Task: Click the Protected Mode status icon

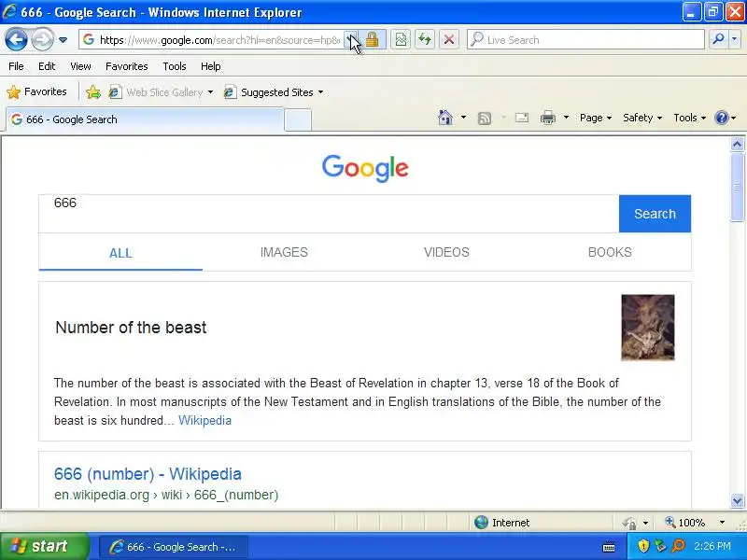Action: click(x=629, y=523)
